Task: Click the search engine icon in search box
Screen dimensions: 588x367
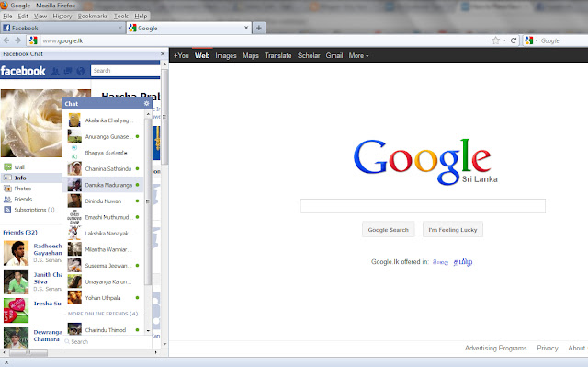Action: click(x=529, y=40)
